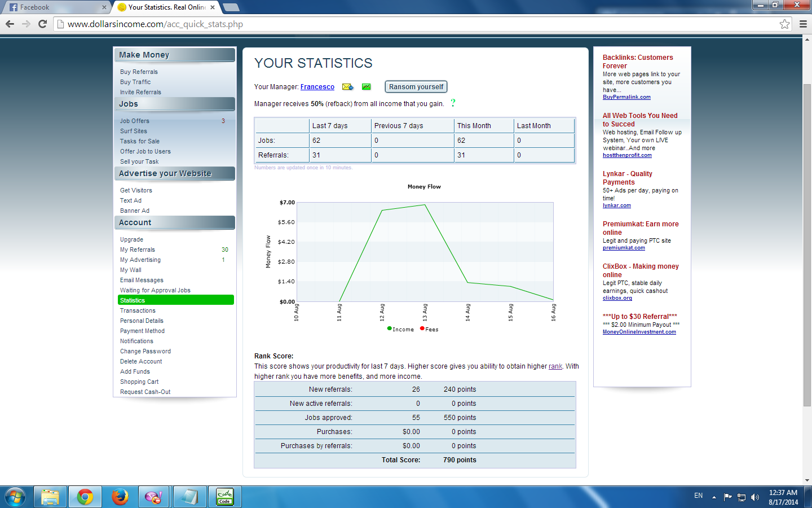Screen dimensions: 812x508
Task: Open Tasks for Sale
Action: [x=140, y=141]
